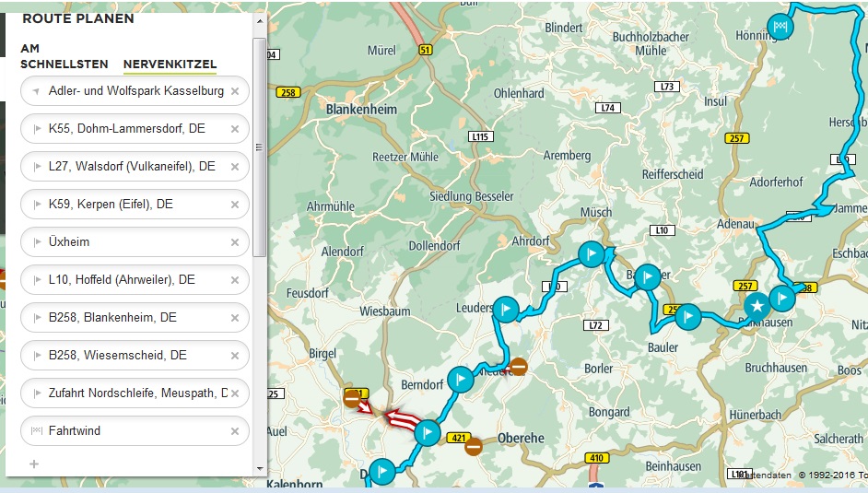Click the route panel scrollbar thumb
The image size is (868, 493).
click(259, 147)
